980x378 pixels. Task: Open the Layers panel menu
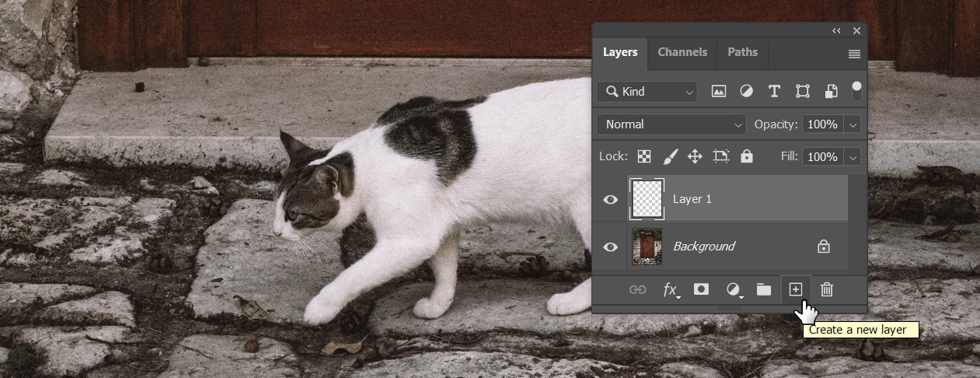pyautogui.click(x=854, y=54)
